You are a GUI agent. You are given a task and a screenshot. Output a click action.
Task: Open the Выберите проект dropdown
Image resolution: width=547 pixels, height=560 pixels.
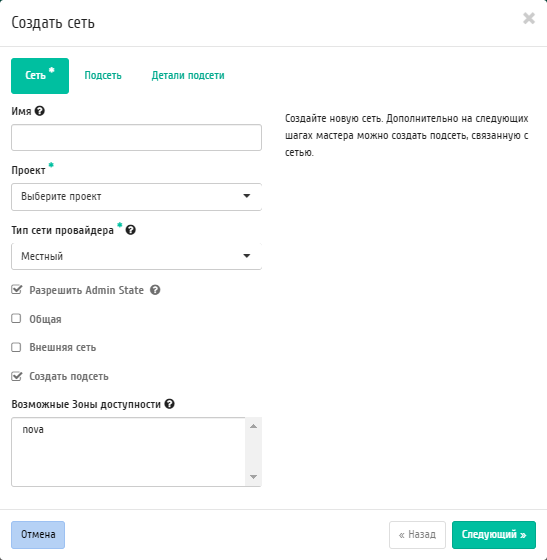(x=136, y=197)
